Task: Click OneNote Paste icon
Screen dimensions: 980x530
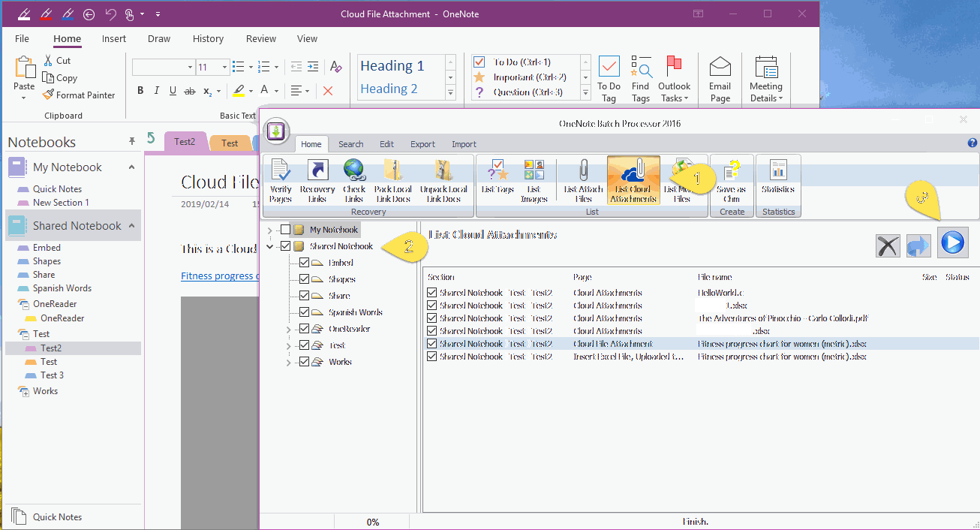Action: [25, 68]
